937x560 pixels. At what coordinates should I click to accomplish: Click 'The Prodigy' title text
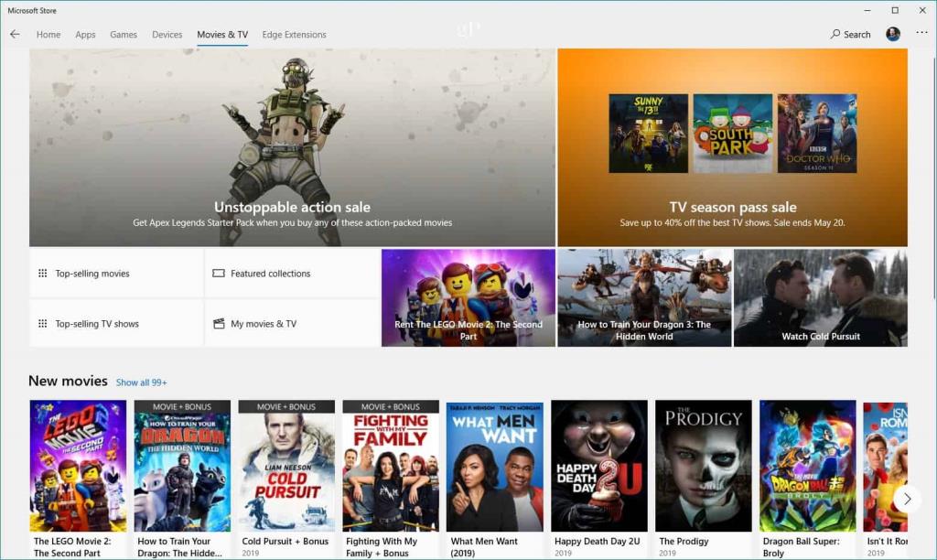pos(684,542)
